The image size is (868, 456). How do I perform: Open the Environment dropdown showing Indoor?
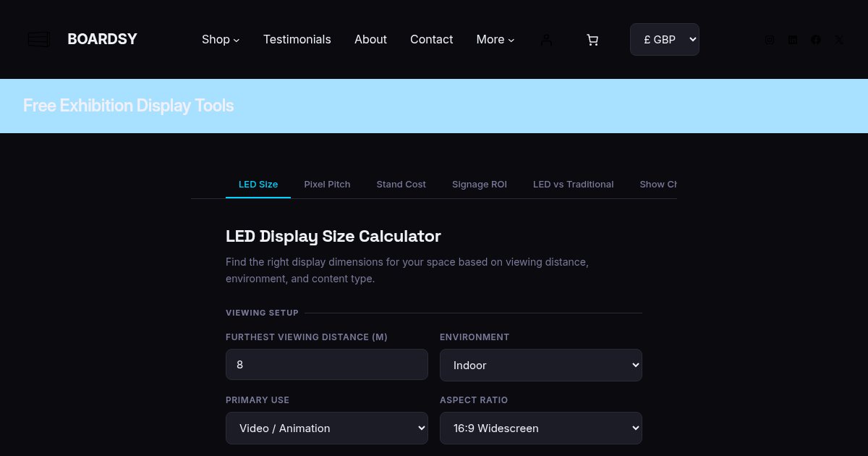pos(541,365)
